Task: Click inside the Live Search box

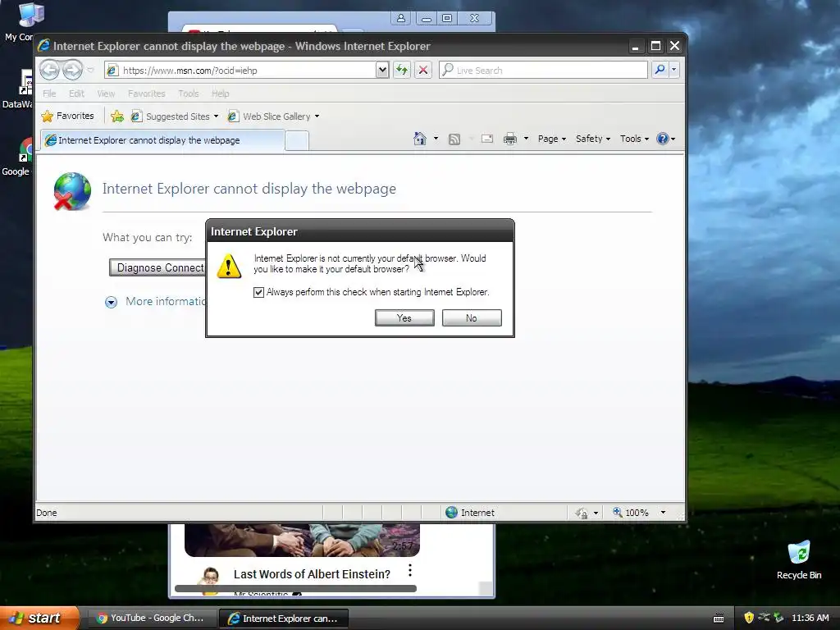Action: click(x=543, y=71)
